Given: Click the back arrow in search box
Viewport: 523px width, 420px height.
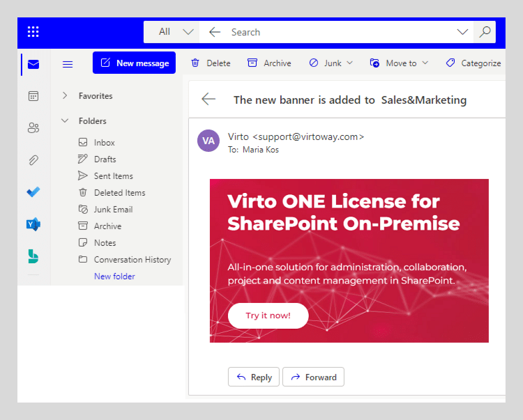Looking at the screenshot, I should 215,32.
